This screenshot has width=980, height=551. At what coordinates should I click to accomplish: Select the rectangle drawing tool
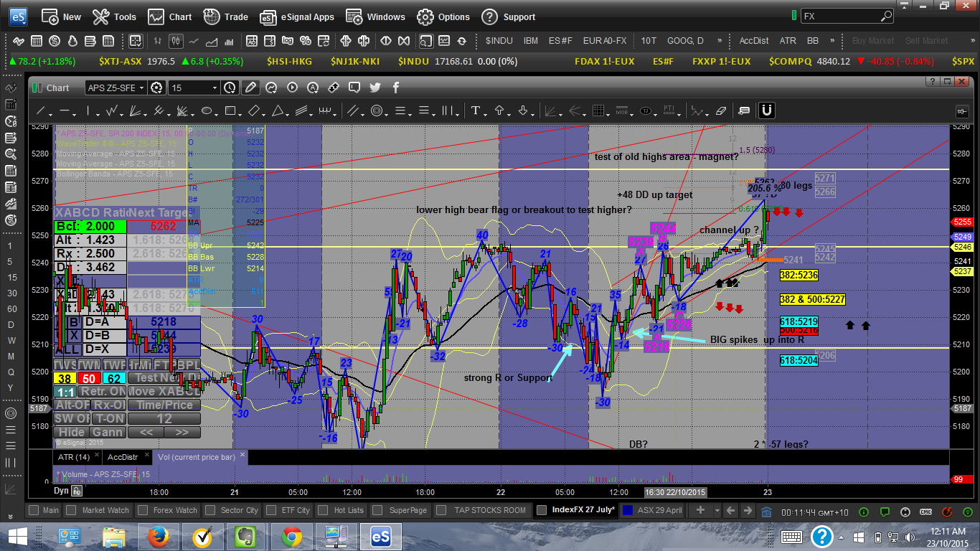click(230, 111)
